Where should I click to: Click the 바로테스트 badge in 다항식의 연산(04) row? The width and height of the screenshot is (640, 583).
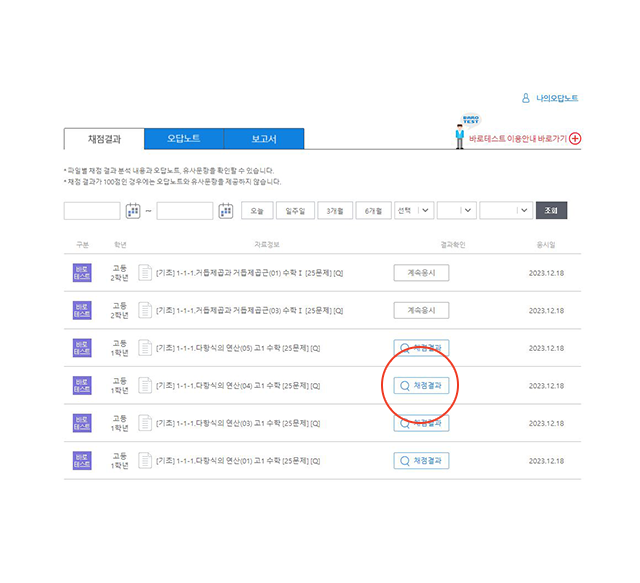tap(82, 385)
